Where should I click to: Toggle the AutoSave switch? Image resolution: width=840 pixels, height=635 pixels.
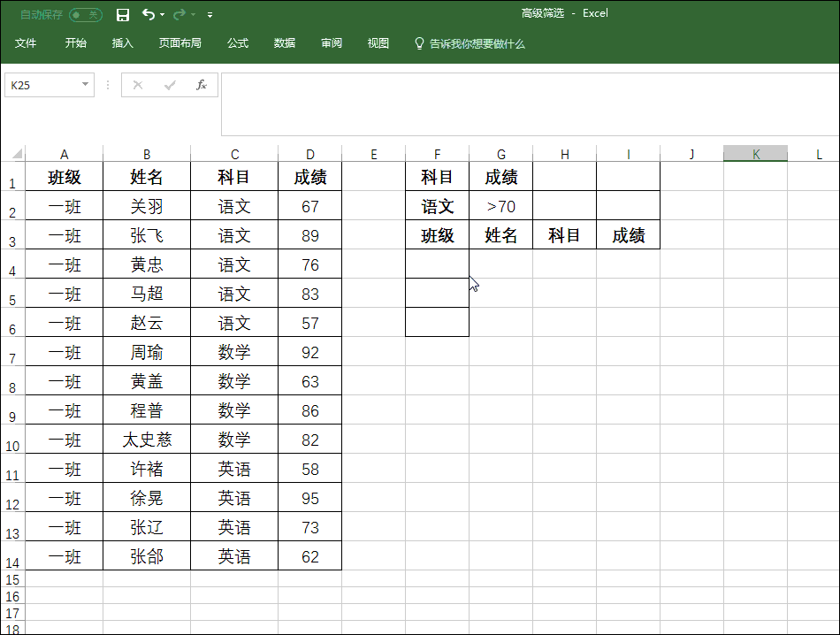click(x=86, y=14)
